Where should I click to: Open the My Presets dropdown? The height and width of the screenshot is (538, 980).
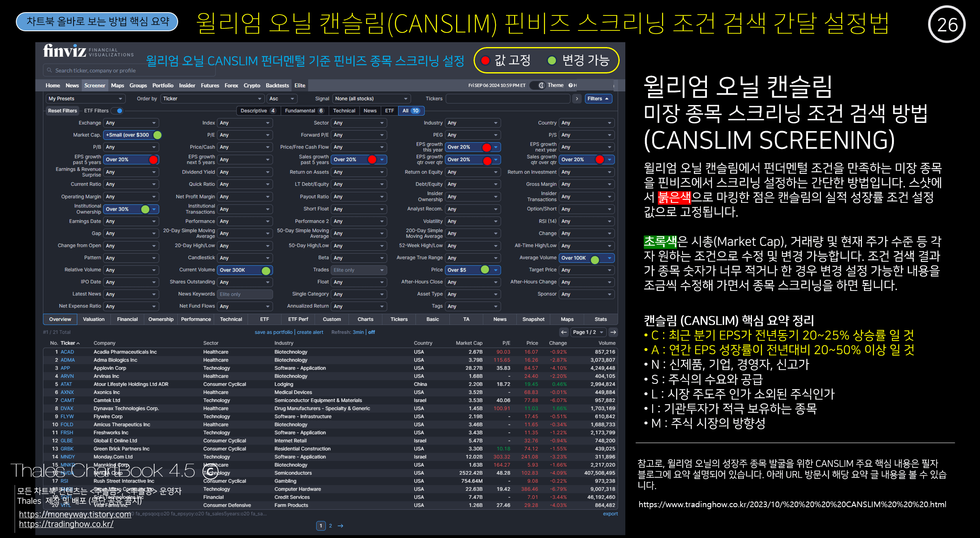click(85, 99)
